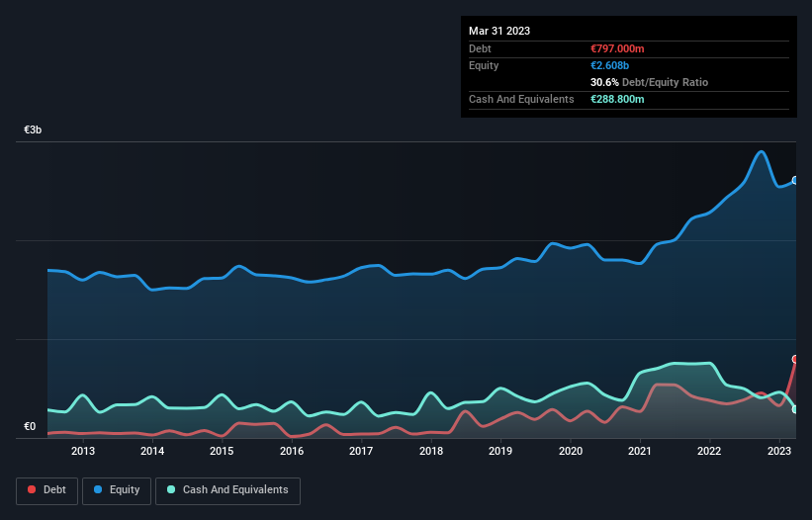Click the 2022 x-axis label
Viewport: 812px width, 520px height.
(709, 451)
